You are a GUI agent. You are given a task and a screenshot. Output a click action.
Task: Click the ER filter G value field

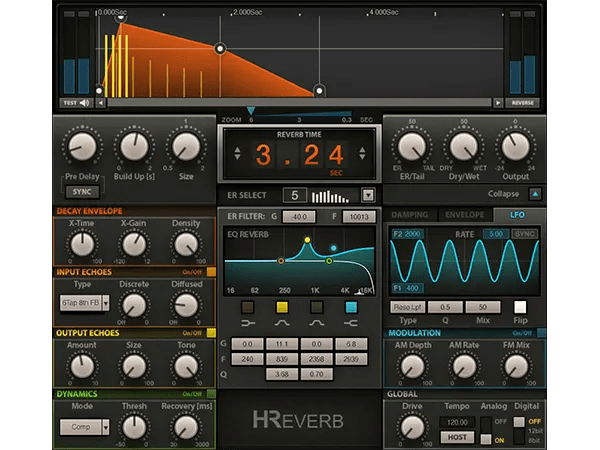coord(299,217)
